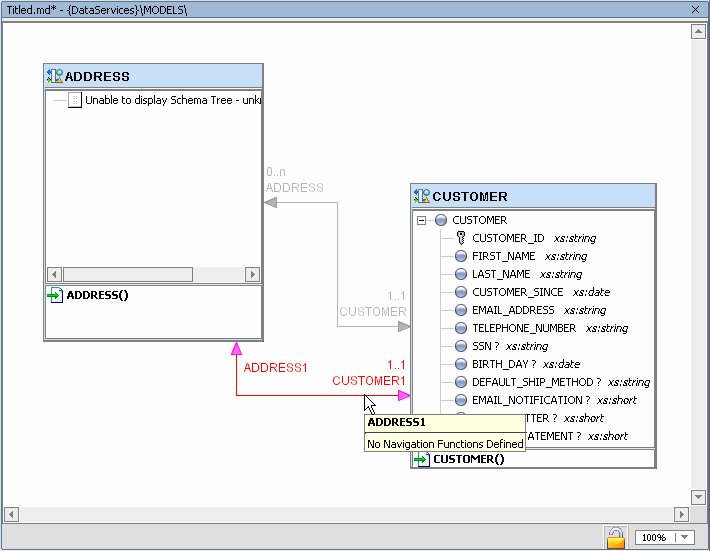Click the key icon beside CUSTOMER_ID
Screen dimensions: 710x551
[x=461, y=238]
